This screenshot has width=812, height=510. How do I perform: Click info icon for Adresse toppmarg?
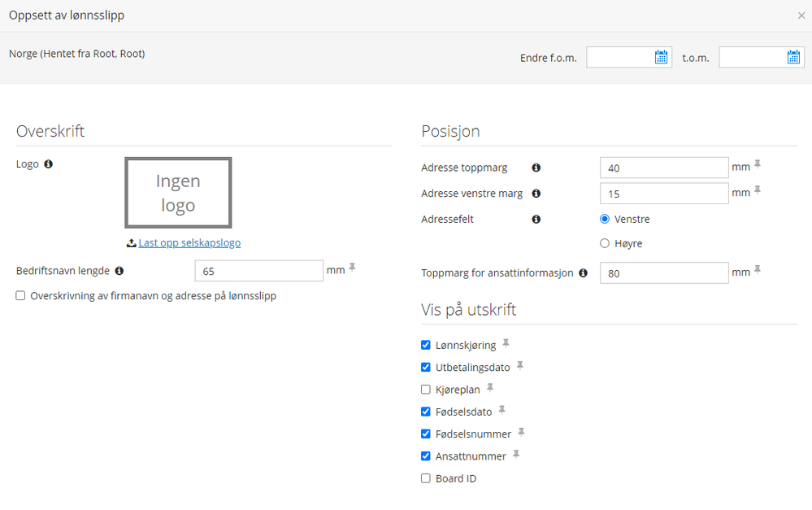(x=536, y=168)
